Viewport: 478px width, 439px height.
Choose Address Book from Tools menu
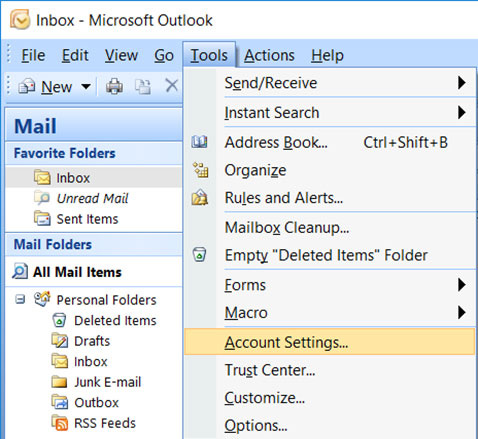coord(330,142)
